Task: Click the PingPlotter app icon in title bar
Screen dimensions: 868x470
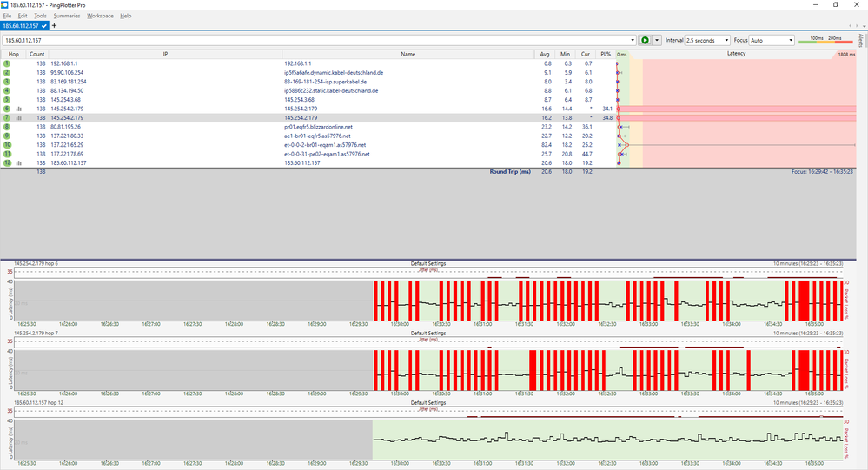Action: point(5,4)
